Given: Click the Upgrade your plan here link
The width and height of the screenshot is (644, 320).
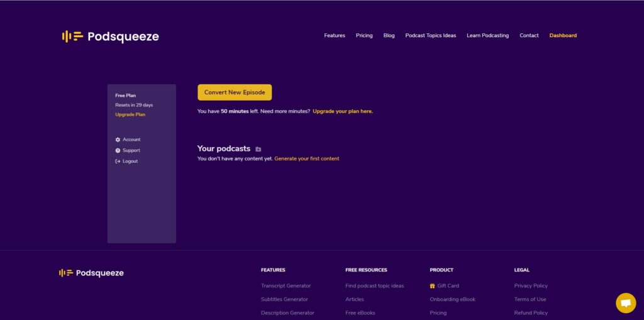Looking at the screenshot, I should pos(343,111).
